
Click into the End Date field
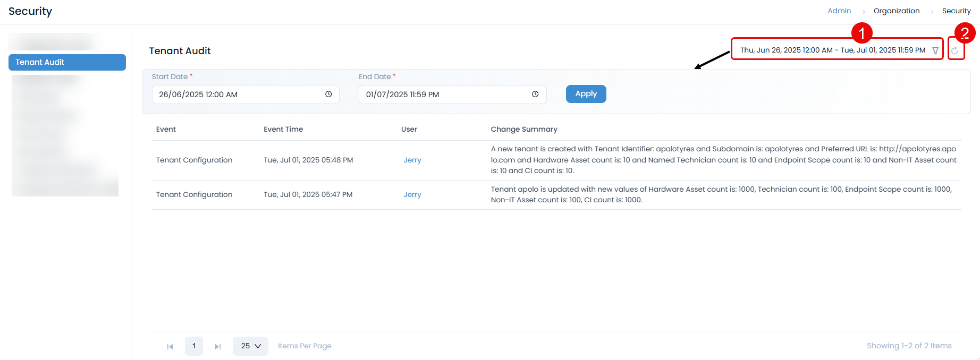(x=444, y=95)
